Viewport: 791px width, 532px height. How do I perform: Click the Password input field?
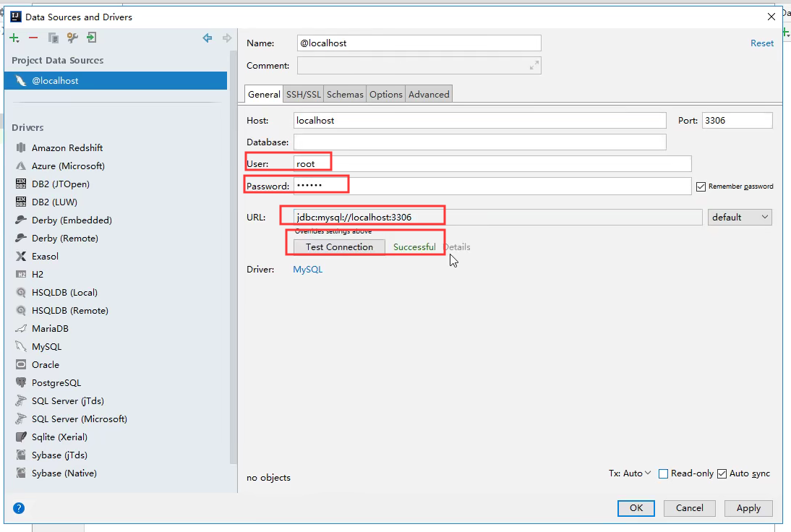[x=492, y=186]
